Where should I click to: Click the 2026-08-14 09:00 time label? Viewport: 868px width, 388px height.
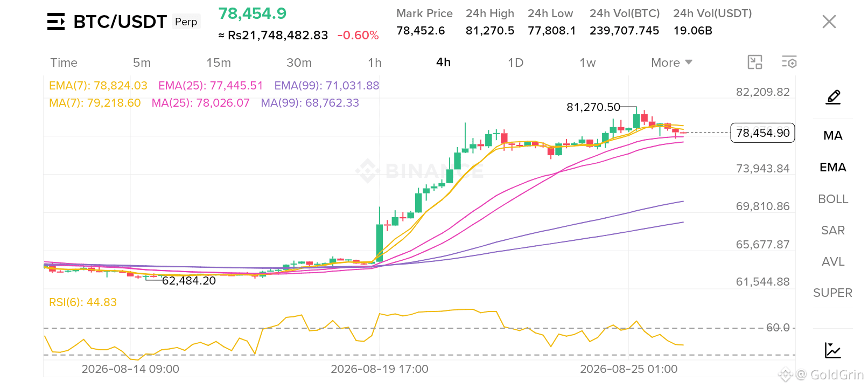coord(130,369)
